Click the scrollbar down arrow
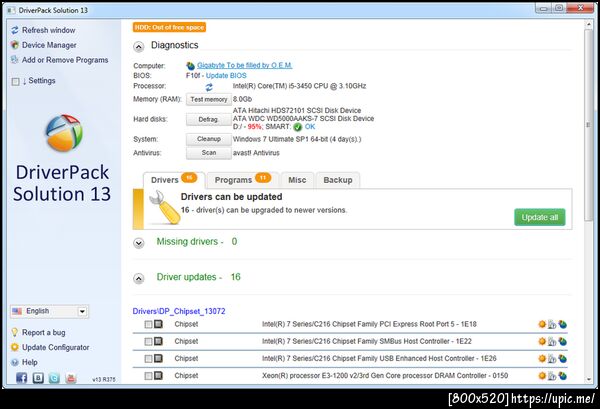This screenshot has width=600, height=409. tap(589, 379)
